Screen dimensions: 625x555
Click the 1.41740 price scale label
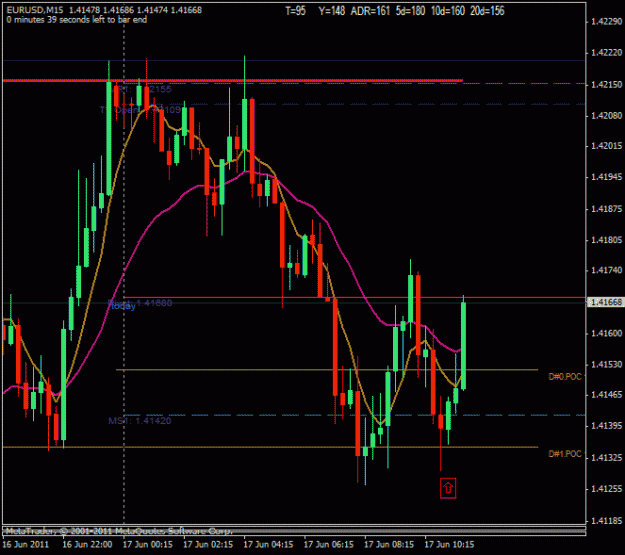pos(606,270)
